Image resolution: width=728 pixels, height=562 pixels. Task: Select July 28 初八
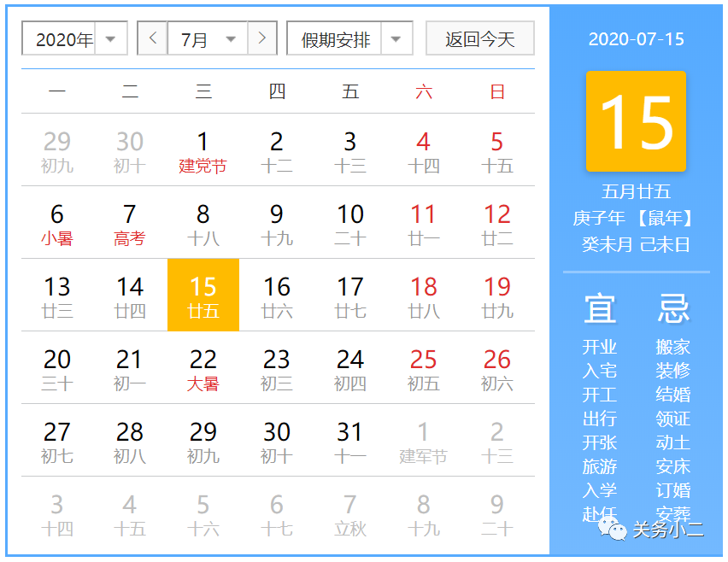tap(130, 441)
